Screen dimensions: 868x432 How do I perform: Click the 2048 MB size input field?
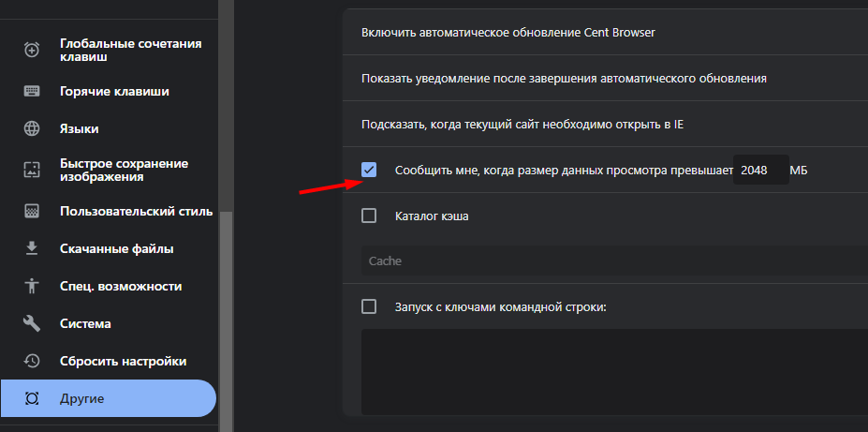pos(761,170)
